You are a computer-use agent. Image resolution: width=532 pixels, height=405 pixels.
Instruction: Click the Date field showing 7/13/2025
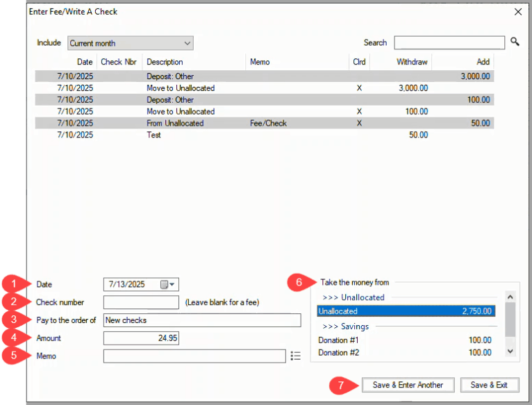141,285
